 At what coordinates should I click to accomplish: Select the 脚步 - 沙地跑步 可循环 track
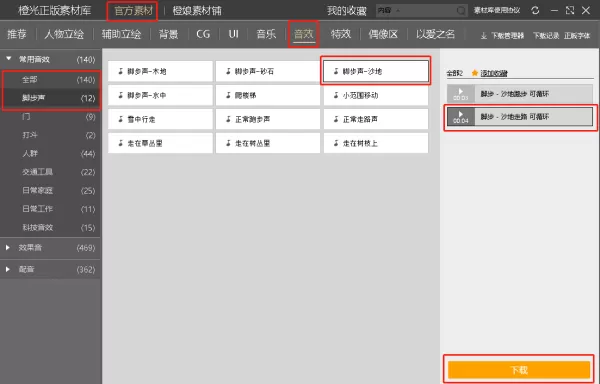click(520, 94)
